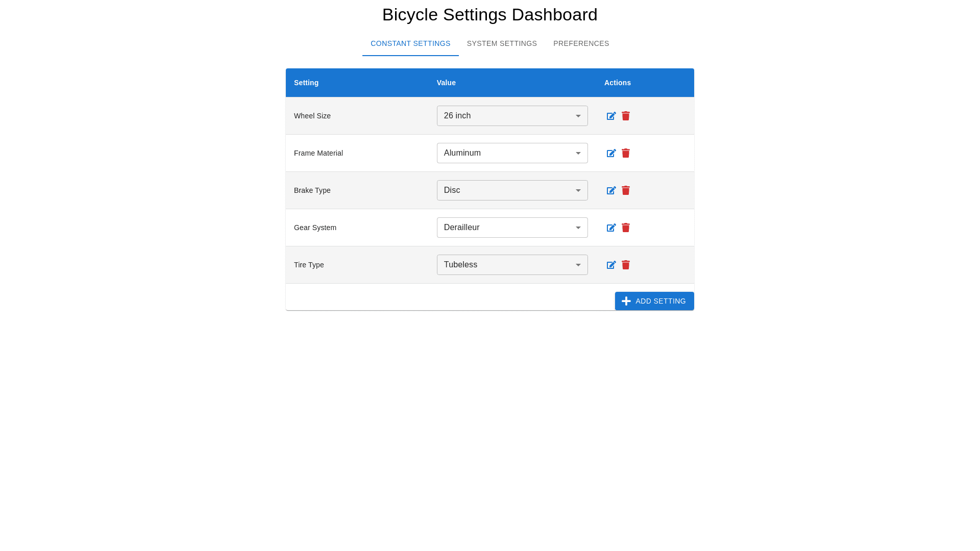Click the delete icon for Tire Type

[x=626, y=265]
